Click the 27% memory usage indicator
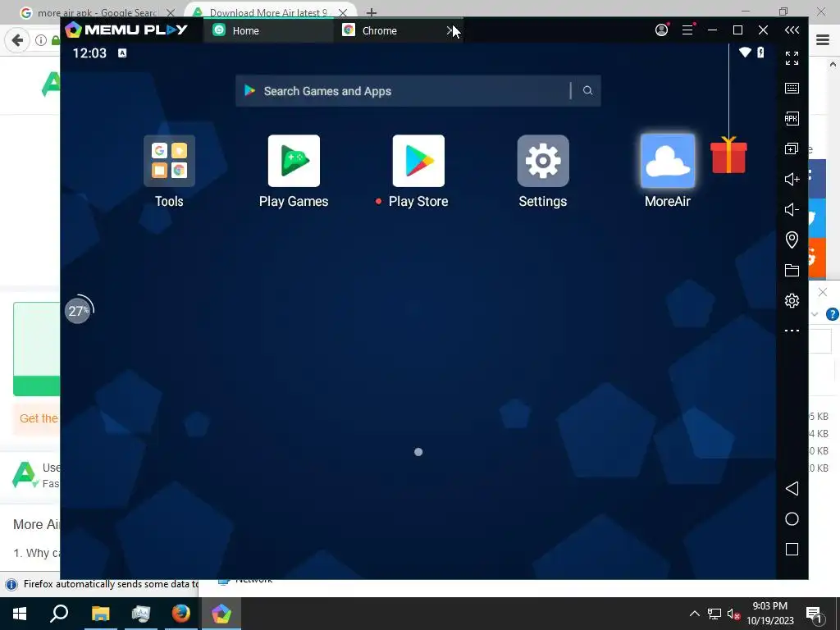This screenshot has height=630, width=840. (79, 310)
